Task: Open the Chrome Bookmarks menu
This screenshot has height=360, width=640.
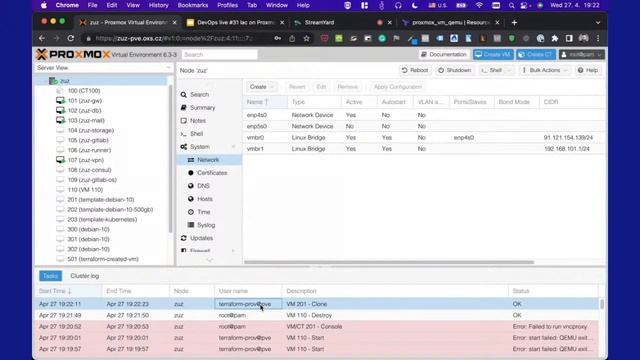Action: 193,5
